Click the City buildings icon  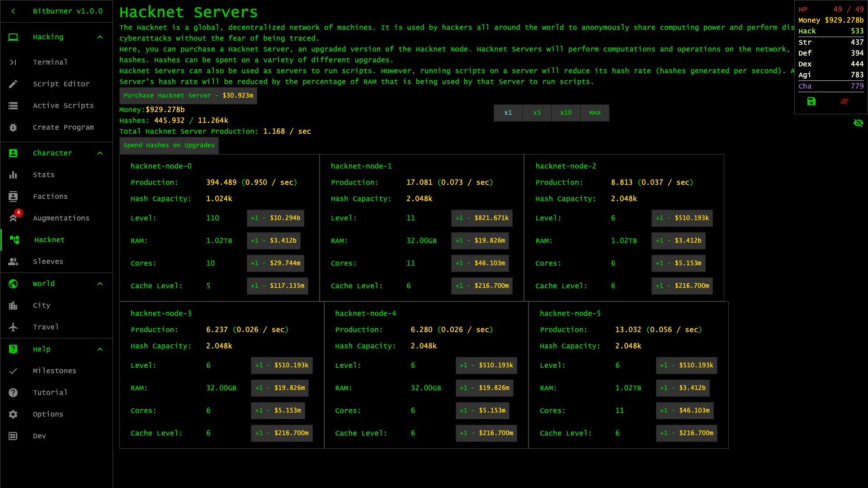pos(13,305)
